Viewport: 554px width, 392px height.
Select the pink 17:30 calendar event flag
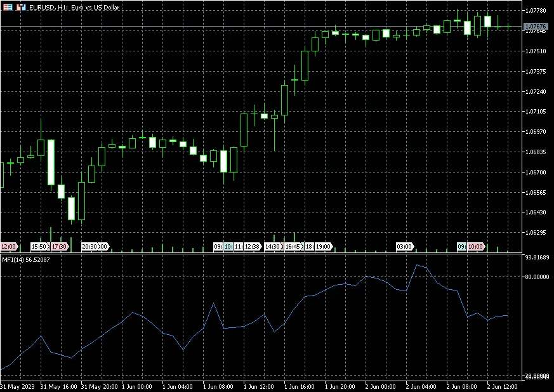coord(60,246)
